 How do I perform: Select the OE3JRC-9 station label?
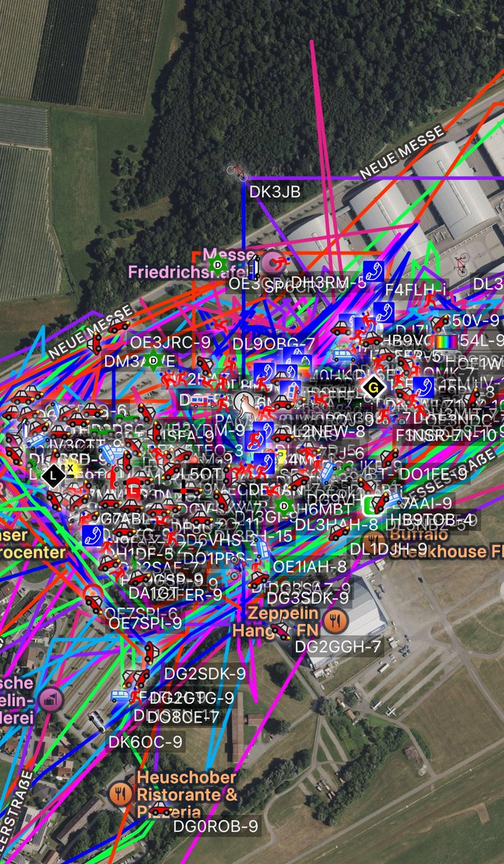click(x=169, y=342)
